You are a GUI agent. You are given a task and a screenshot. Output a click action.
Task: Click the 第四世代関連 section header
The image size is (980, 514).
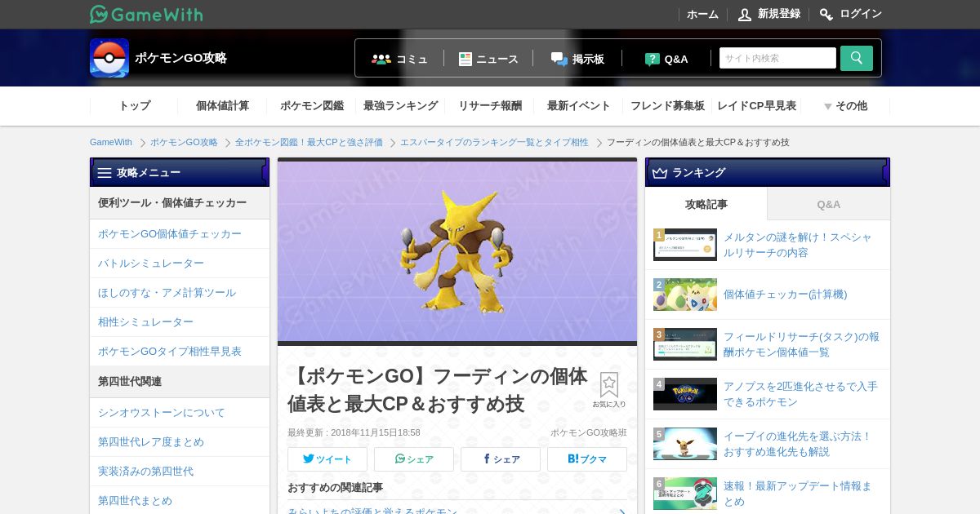[x=180, y=382]
